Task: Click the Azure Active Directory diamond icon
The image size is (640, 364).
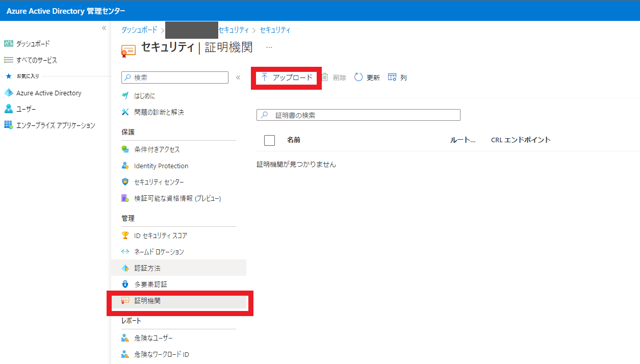Action: click(8, 93)
